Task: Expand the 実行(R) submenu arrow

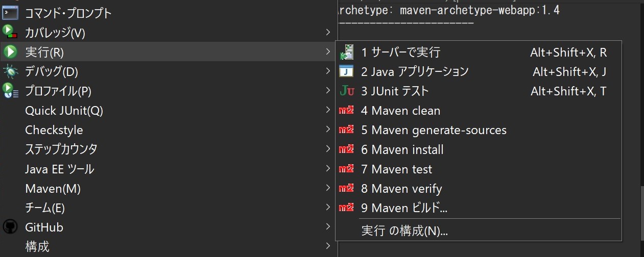Action: pos(328,52)
